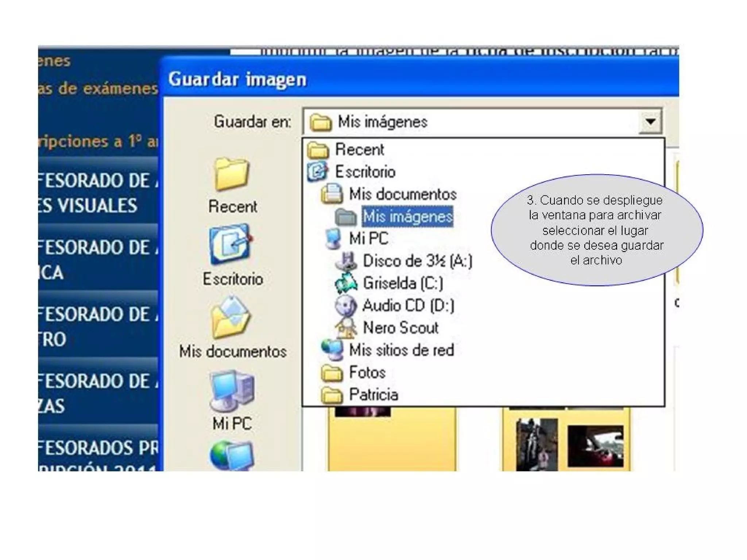Choose Mi PC in the dropdown list
The height and width of the screenshot is (560, 747).
point(368,239)
